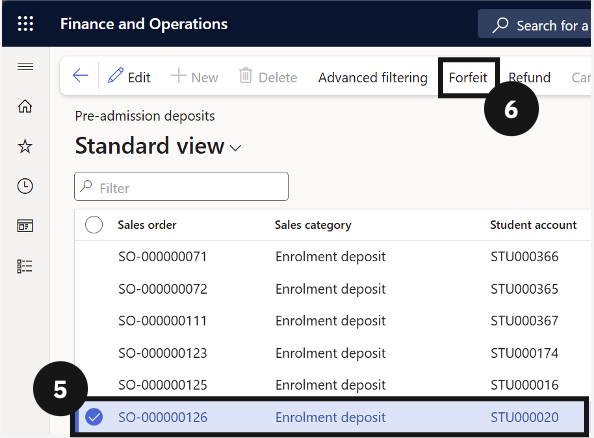Open student account STU000366

[x=524, y=257]
